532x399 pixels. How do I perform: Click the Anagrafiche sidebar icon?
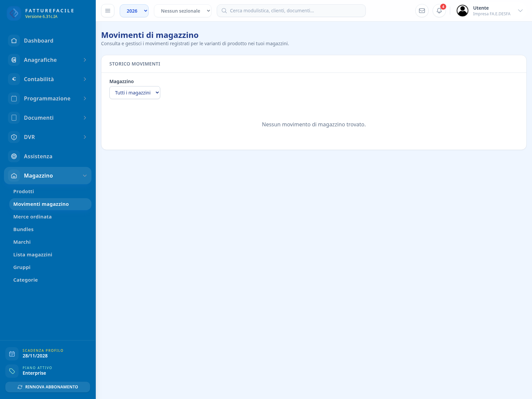[14, 60]
